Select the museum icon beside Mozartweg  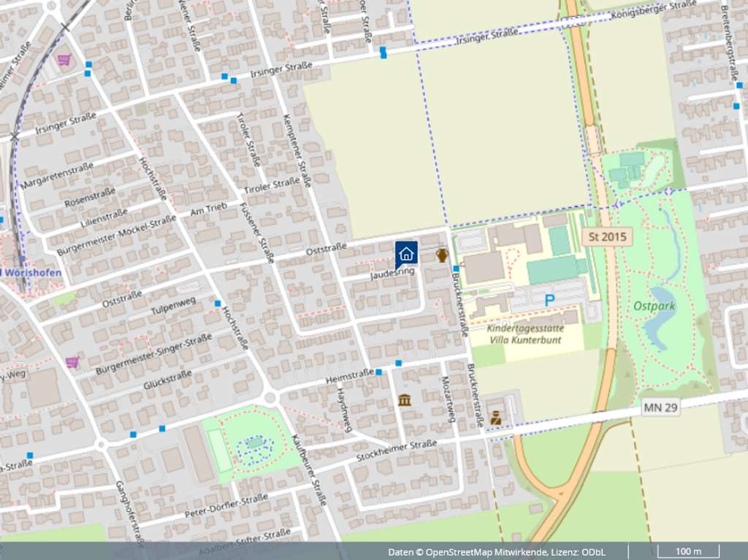[405, 399]
